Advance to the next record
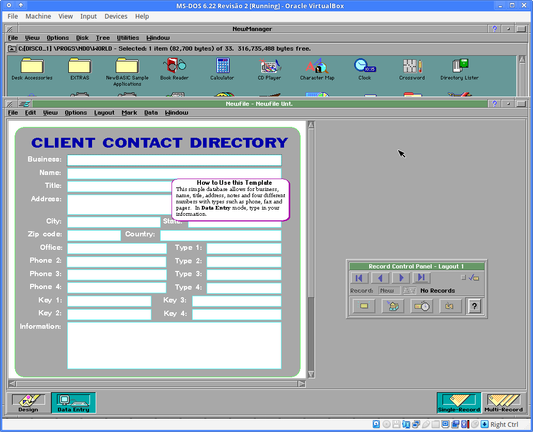The width and height of the screenshot is (533, 432). pyautogui.click(x=401, y=278)
